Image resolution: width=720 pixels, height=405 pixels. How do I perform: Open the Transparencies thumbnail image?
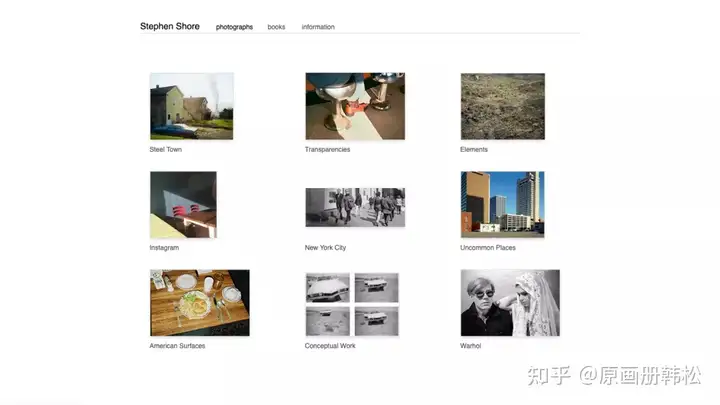pyautogui.click(x=355, y=106)
